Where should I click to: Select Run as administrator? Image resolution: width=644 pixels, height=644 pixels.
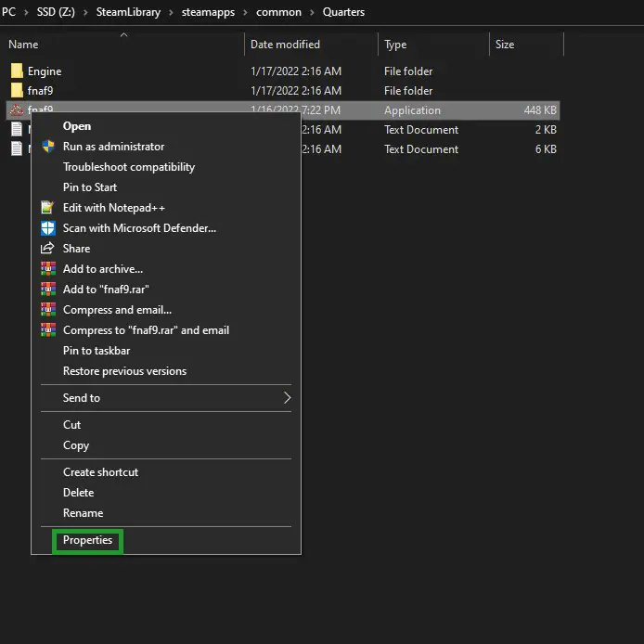113,147
